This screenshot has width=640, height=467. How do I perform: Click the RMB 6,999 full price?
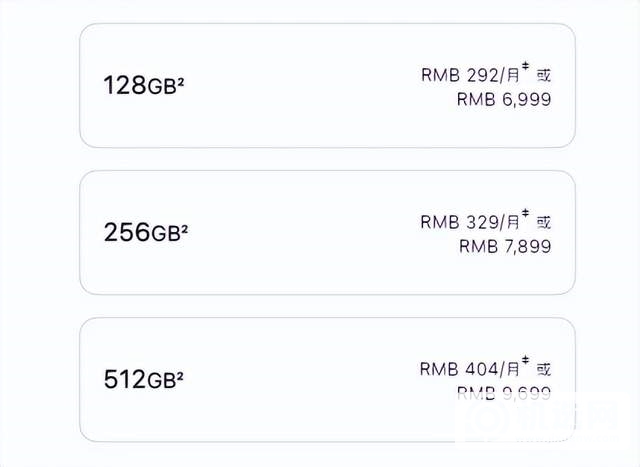[x=503, y=99]
